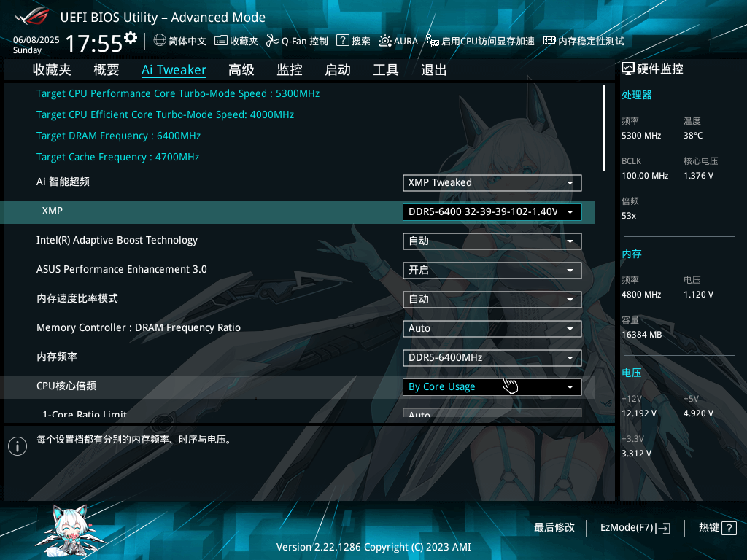Open 收藏夹 favorites icon in top toolbar

(220, 41)
